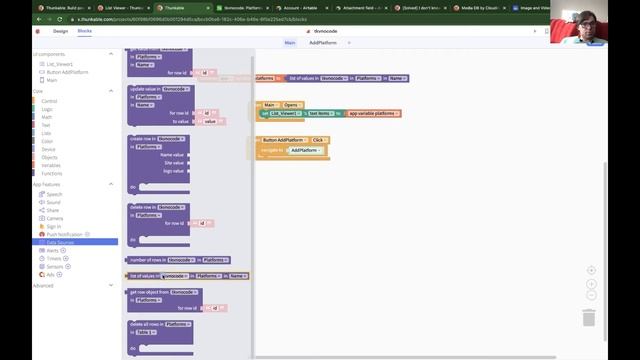
Task: Center the workspace with the target icon
Action: pyautogui.click(x=591, y=270)
